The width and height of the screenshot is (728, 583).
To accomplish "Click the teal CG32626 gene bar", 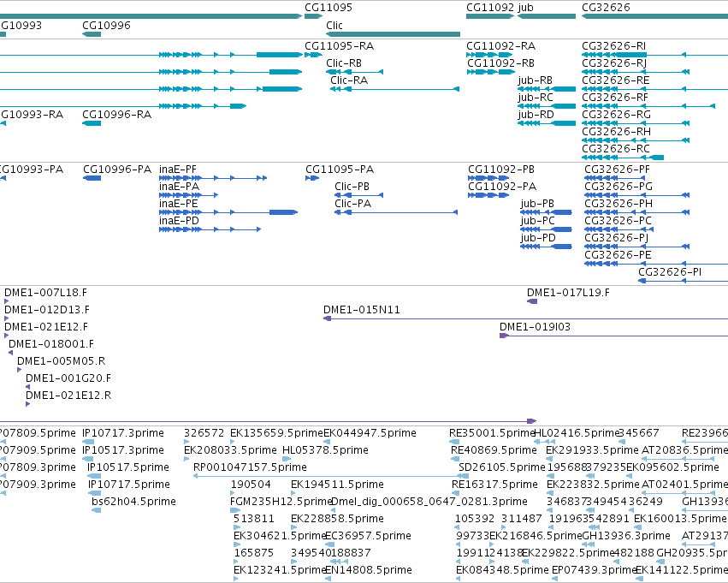I will pyautogui.click(x=654, y=16).
